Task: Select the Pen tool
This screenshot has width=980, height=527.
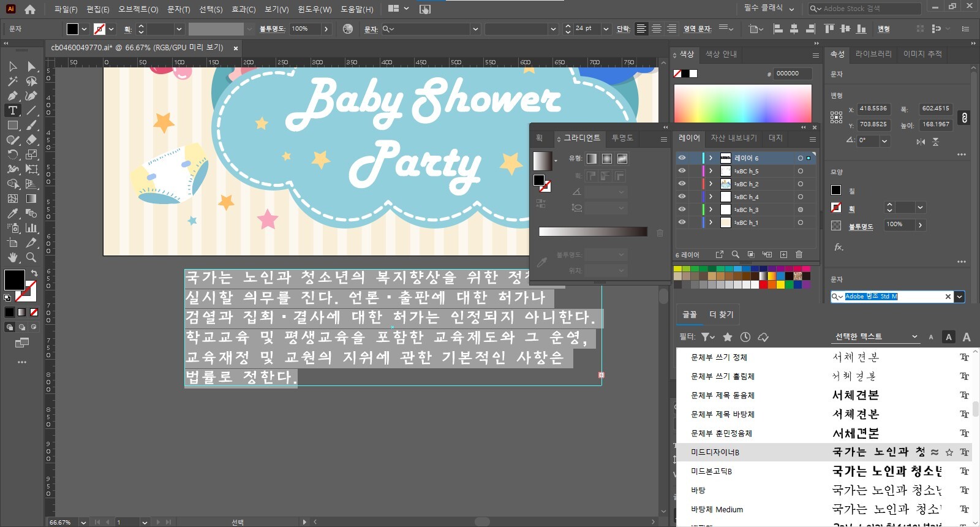Action: coord(12,96)
